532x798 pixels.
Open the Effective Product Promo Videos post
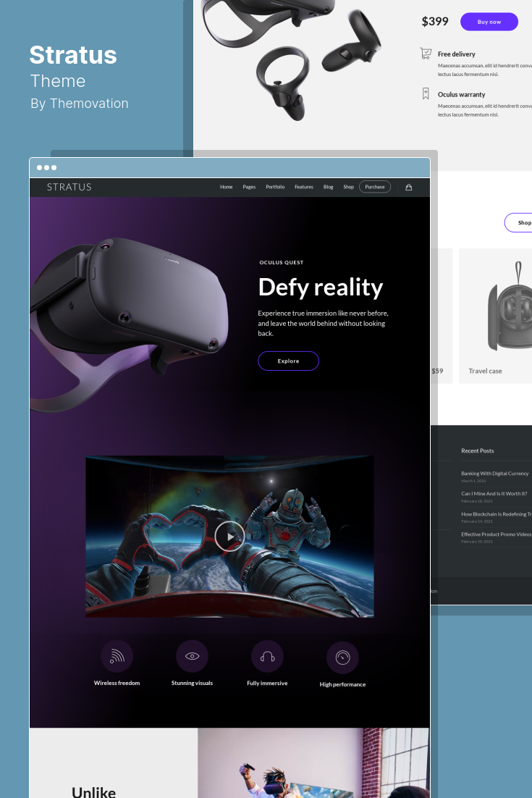[497, 534]
